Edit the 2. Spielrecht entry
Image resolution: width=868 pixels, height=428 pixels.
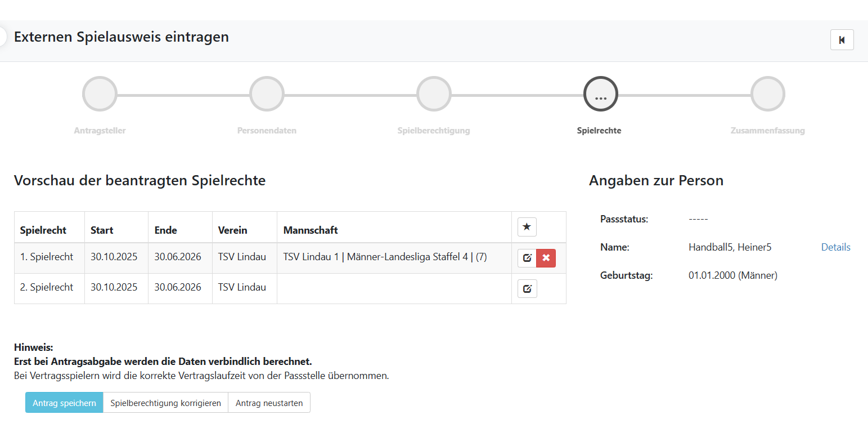coord(527,289)
